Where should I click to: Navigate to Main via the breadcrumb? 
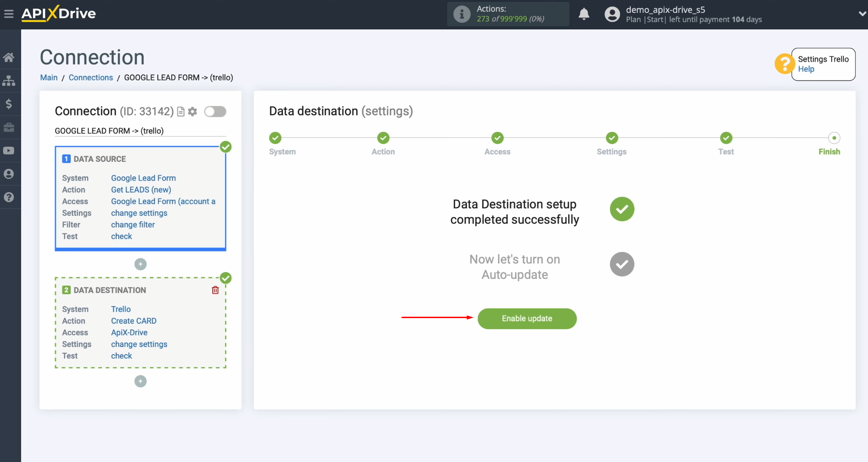click(48, 78)
